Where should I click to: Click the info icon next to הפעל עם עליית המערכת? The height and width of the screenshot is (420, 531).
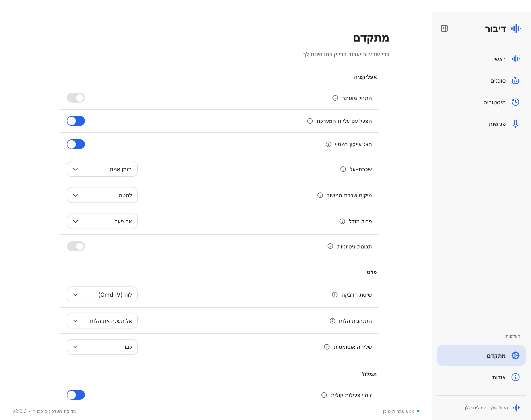pos(310,121)
